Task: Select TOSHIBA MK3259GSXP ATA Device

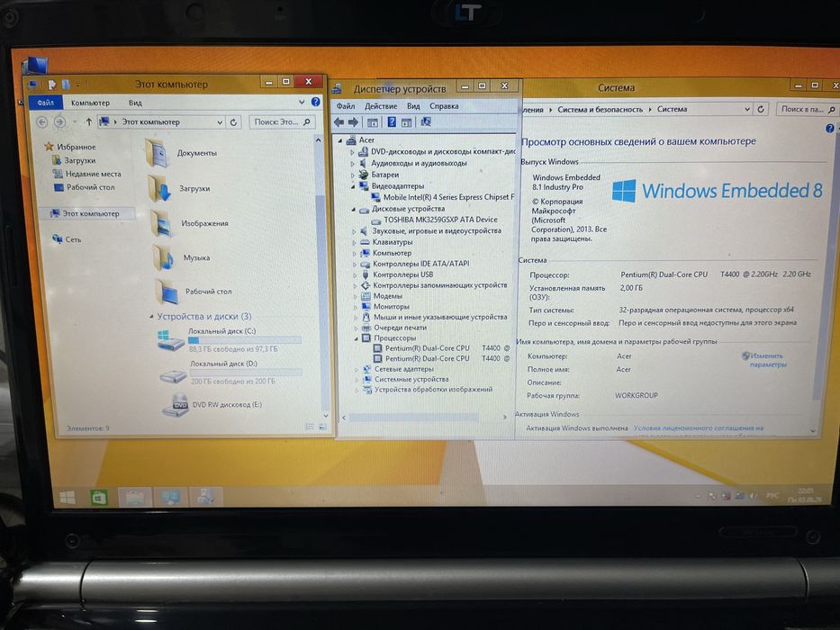Action: pyautogui.click(x=440, y=220)
